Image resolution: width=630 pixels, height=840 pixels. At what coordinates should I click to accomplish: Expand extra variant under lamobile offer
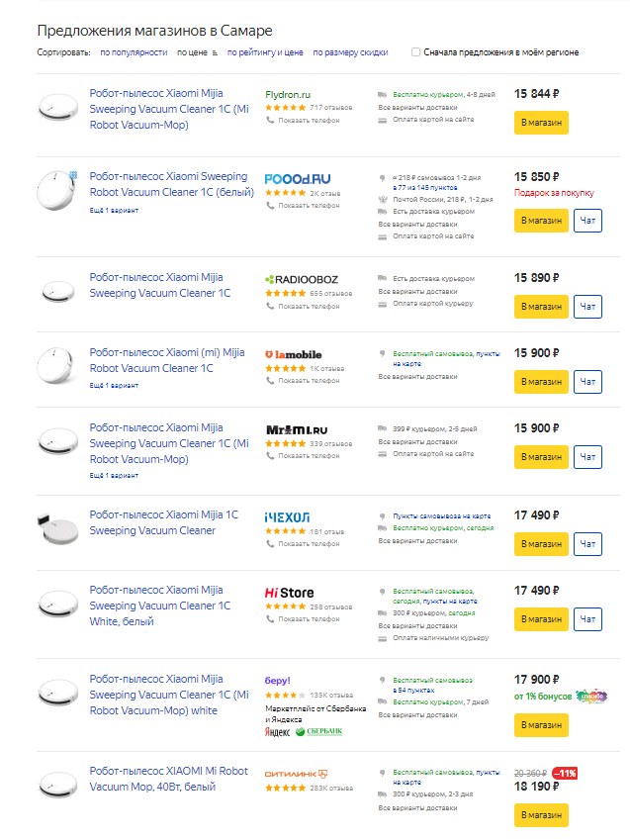coord(114,385)
